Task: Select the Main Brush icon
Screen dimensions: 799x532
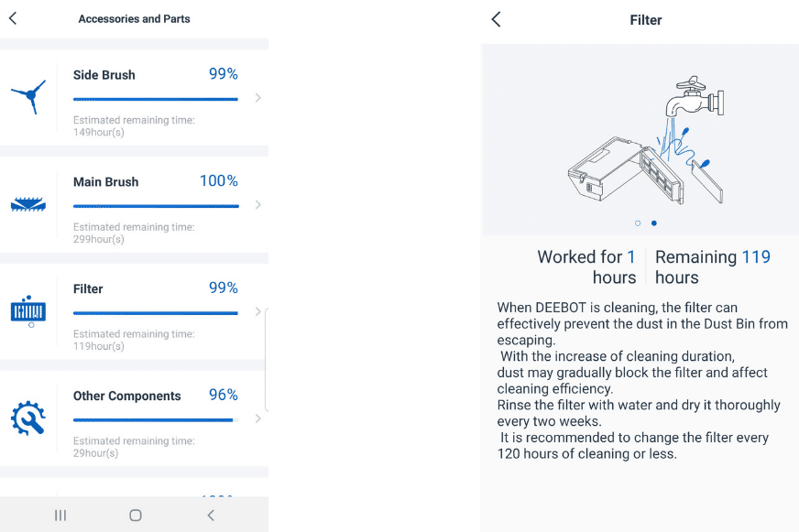Action: pyautogui.click(x=28, y=205)
